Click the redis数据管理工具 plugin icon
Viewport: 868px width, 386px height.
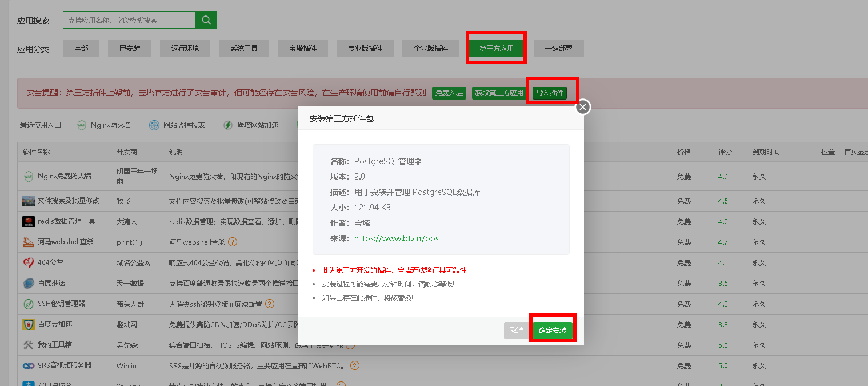[29, 221]
